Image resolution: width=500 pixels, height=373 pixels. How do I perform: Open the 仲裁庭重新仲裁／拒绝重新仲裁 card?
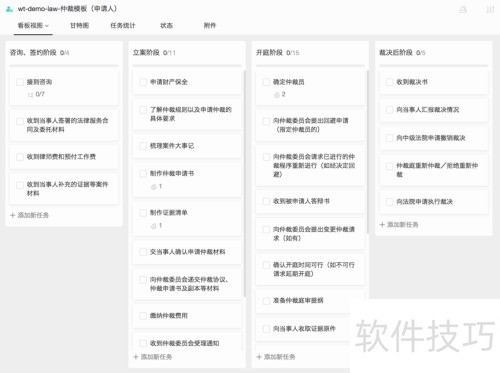point(434,170)
